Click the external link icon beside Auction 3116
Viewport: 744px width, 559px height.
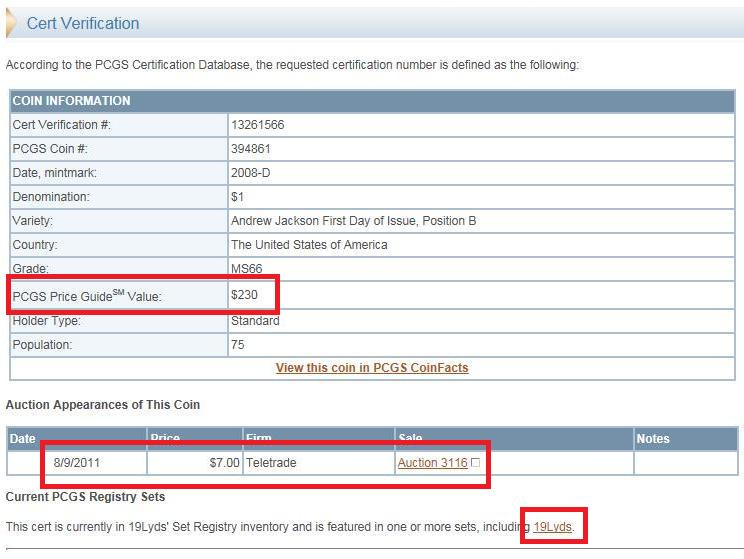(475, 464)
